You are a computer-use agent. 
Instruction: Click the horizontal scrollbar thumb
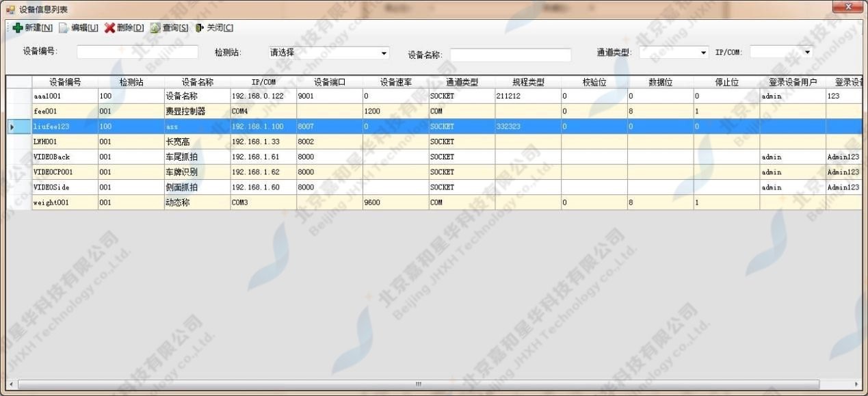419,384
